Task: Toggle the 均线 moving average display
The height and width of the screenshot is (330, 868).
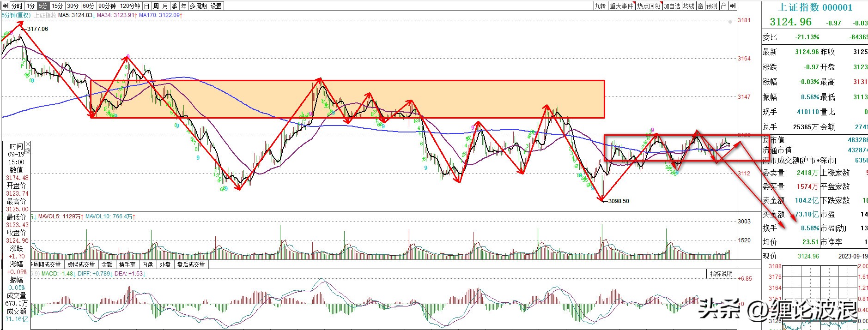Action: [689, 6]
